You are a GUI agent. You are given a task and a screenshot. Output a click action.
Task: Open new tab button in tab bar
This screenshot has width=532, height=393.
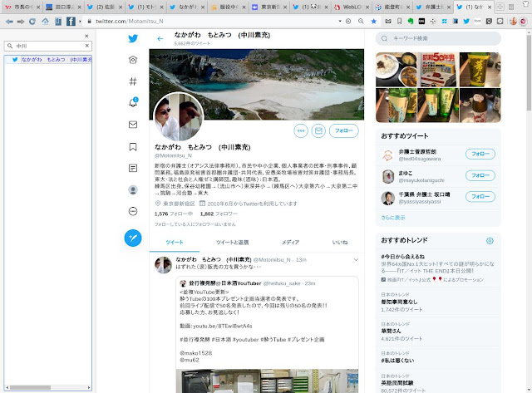[x=500, y=7]
